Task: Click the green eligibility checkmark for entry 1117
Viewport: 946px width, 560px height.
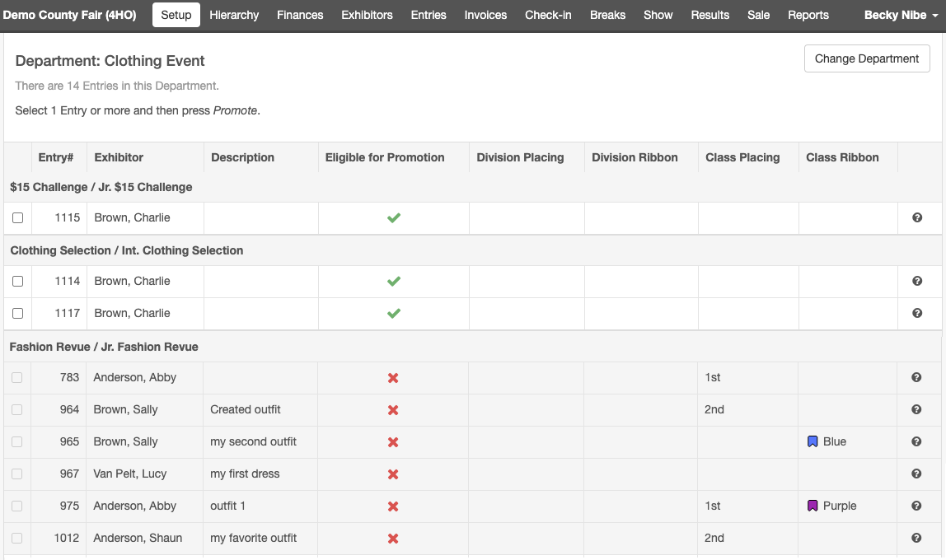Action: click(394, 314)
